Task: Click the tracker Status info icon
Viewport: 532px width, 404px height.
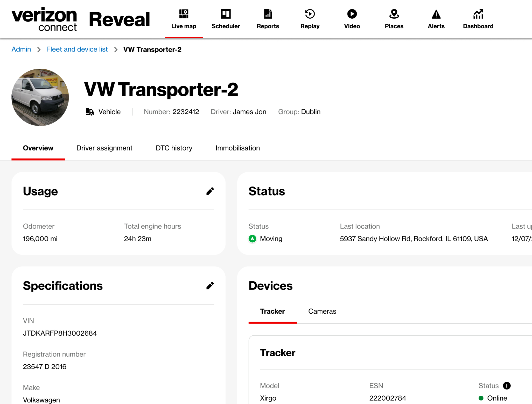Action: pyautogui.click(x=507, y=386)
